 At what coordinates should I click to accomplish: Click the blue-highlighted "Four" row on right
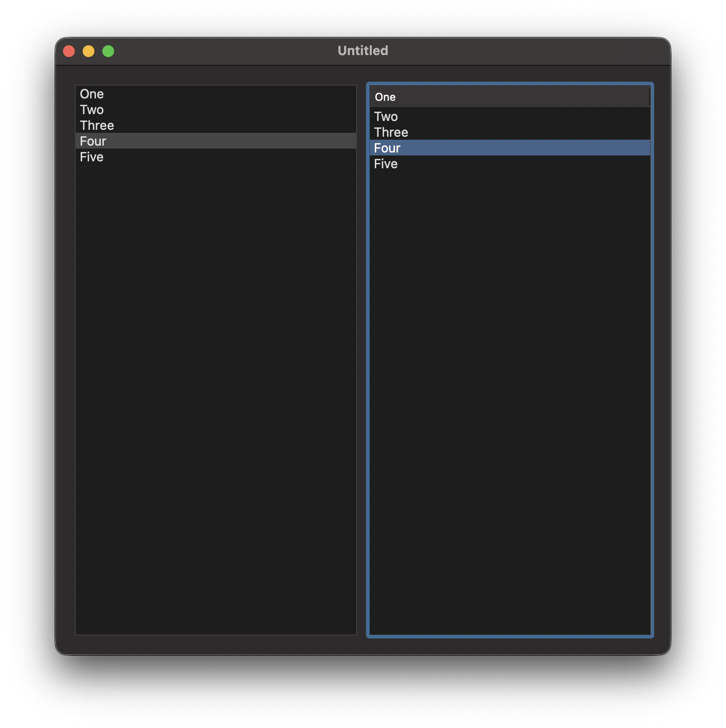tap(510, 148)
